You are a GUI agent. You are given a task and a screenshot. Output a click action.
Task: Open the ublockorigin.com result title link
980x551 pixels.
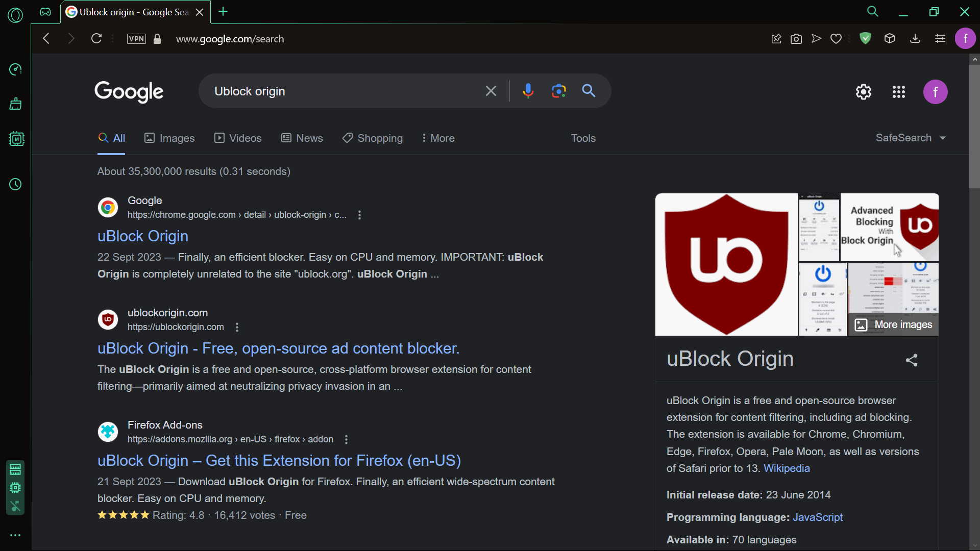[279, 348]
